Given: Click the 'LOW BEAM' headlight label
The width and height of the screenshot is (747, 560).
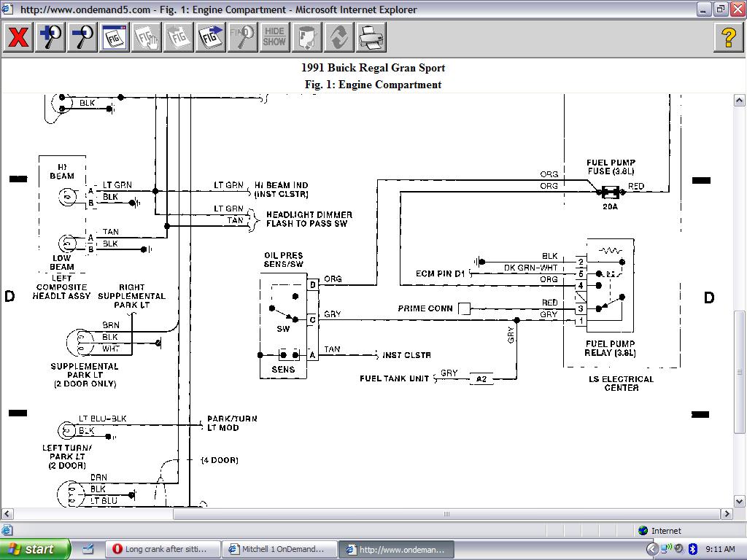Looking at the screenshot, I should pos(62,262).
